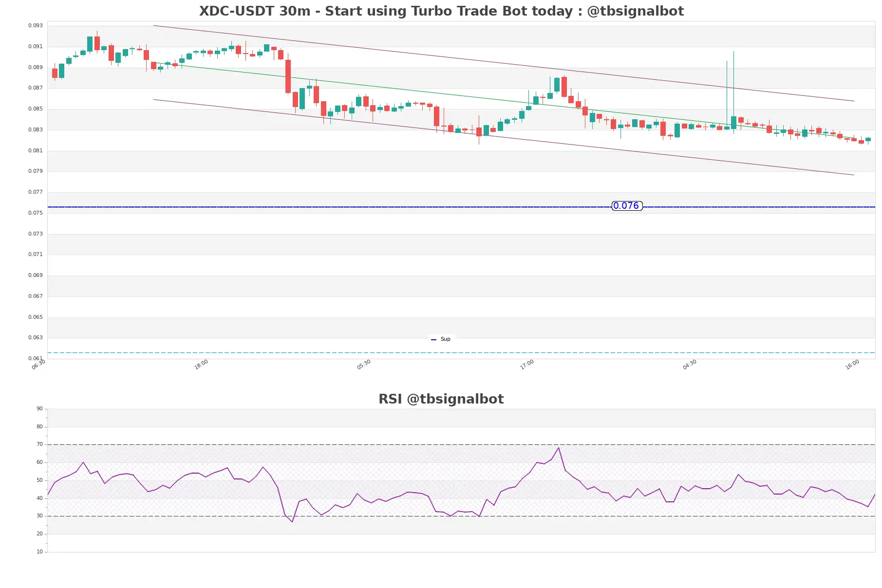Click the 16:00 time axis label
The height and width of the screenshot is (588, 882).
[852, 365]
